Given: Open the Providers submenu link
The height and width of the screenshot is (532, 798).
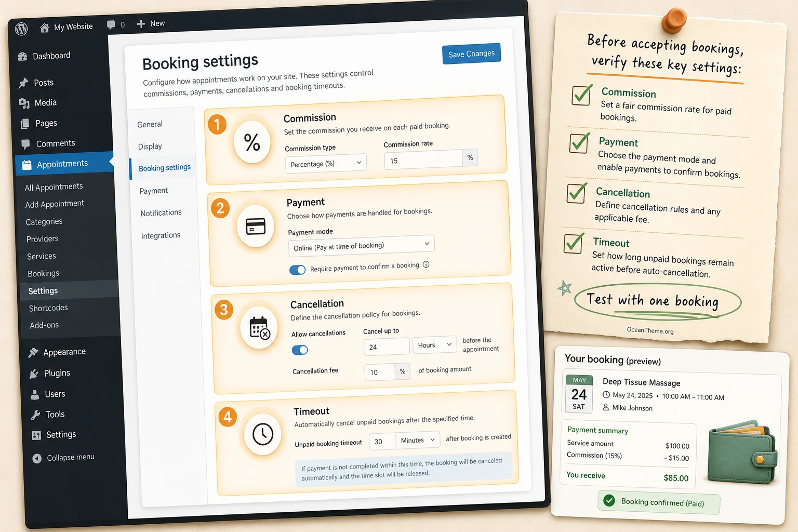Looking at the screenshot, I should tap(43, 239).
